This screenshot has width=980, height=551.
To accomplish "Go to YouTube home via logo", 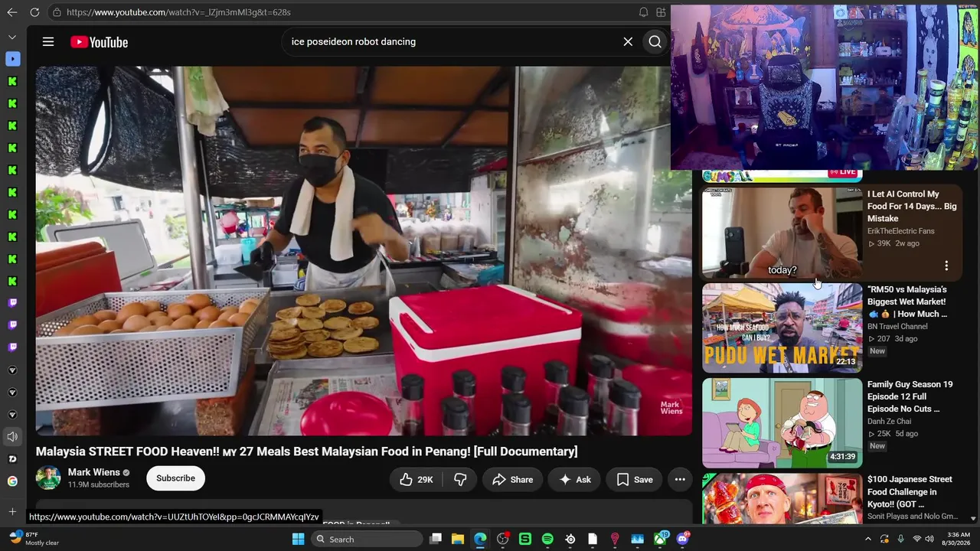I will [x=100, y=42].
